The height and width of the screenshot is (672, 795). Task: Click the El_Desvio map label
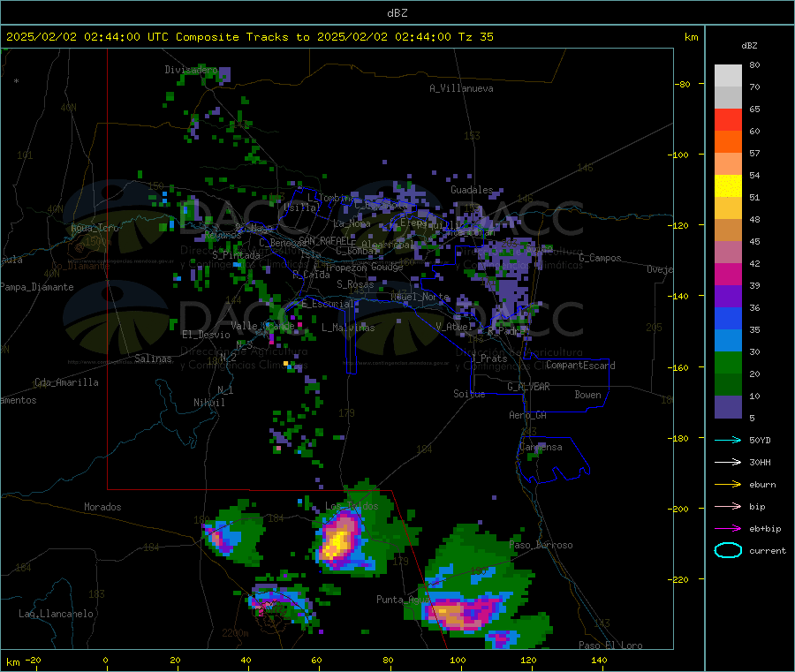coord(207,335)
